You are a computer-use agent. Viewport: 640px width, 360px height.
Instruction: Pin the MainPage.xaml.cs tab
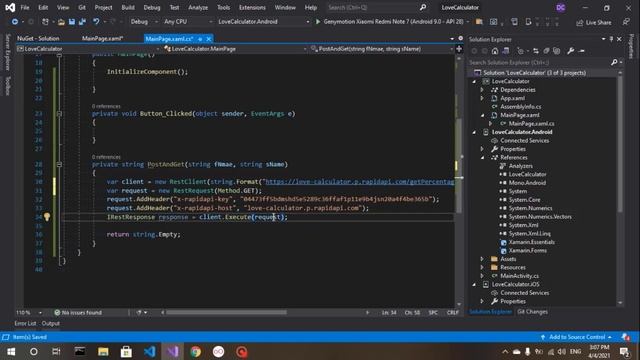[x=200, y=39]
